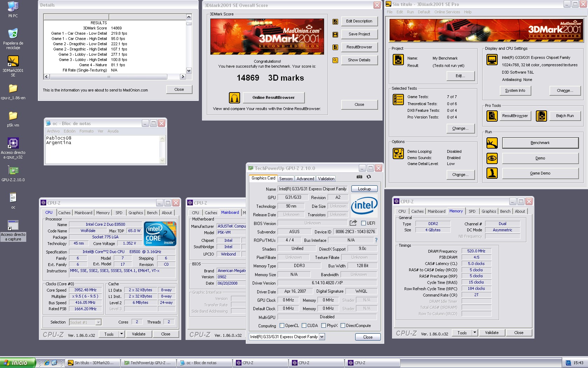The height and width of the screenshot is (368, 588).
Task: Select SPD tab in Memory CPU-Z window
Action: tap(472, 211)
